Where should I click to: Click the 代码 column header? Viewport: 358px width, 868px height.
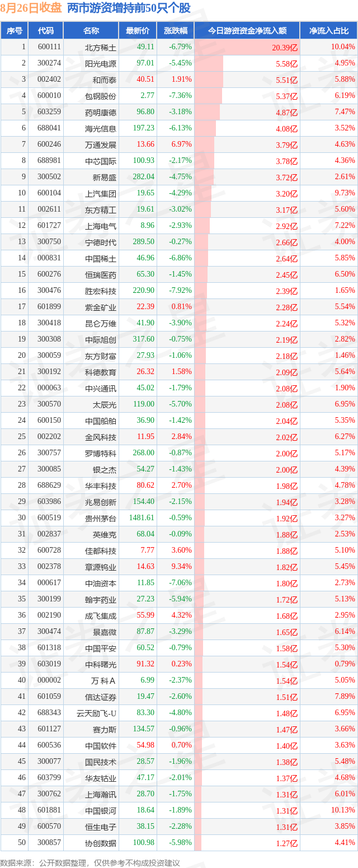pyautogui.click(x=45, y=31)
